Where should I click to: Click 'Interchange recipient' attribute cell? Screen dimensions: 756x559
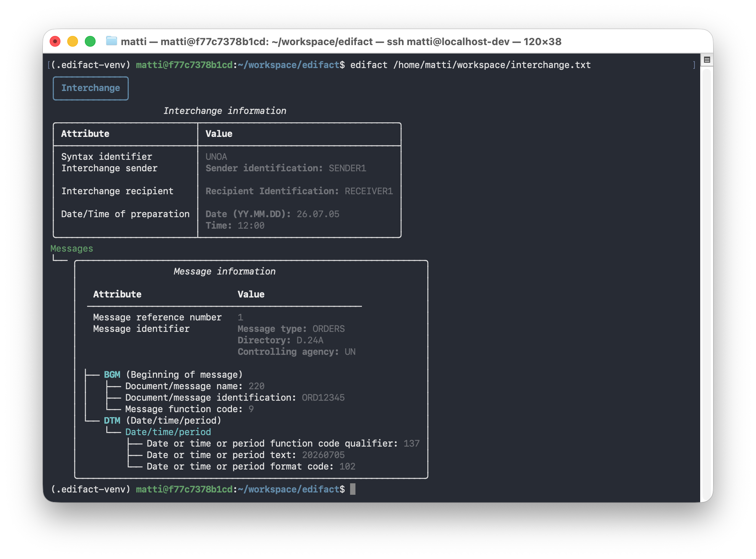click(117, 191)
